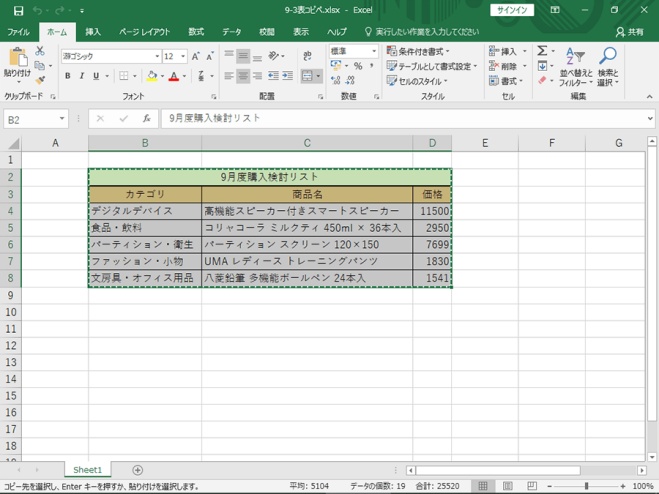This screenshot has width=659, height=494.
Task: Toggle italic formatting
Action: coord(82,76)
